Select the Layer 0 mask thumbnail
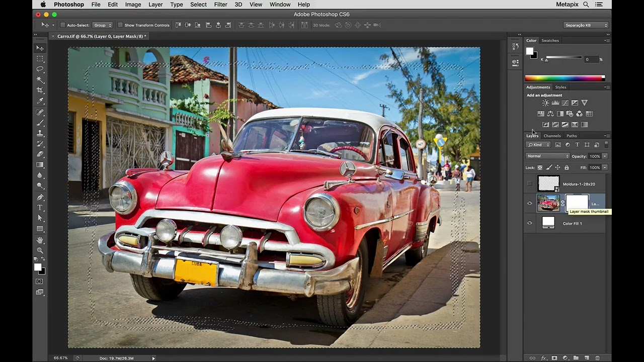Viewport: 644px width, 362px height. (x=577, y=203)
